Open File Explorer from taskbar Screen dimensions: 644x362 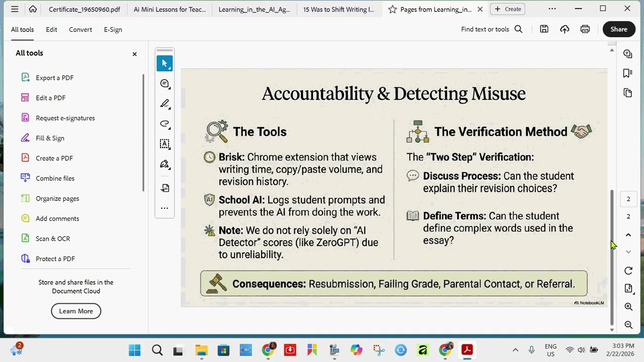click(201, 350)
